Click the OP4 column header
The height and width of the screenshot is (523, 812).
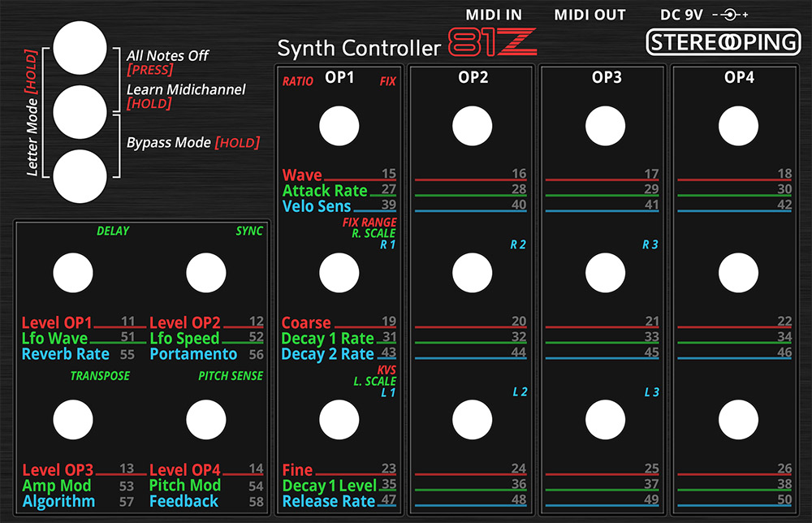point(739,78)
